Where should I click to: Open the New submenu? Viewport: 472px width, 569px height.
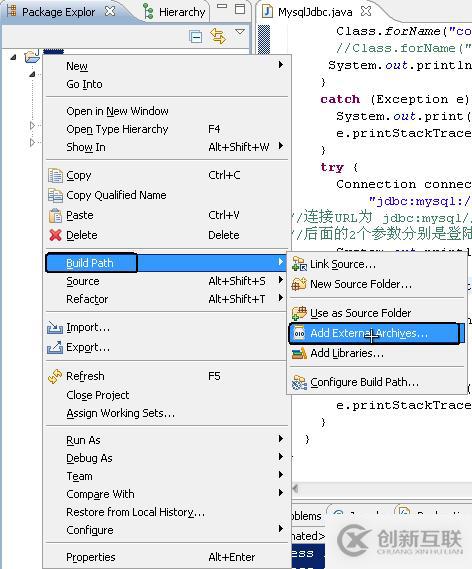(167, 66)
